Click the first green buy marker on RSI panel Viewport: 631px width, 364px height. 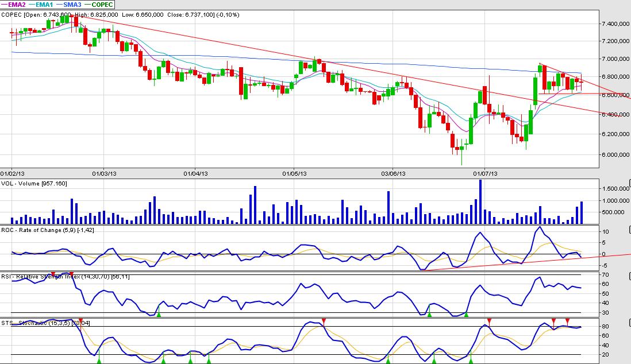point(159,313)
